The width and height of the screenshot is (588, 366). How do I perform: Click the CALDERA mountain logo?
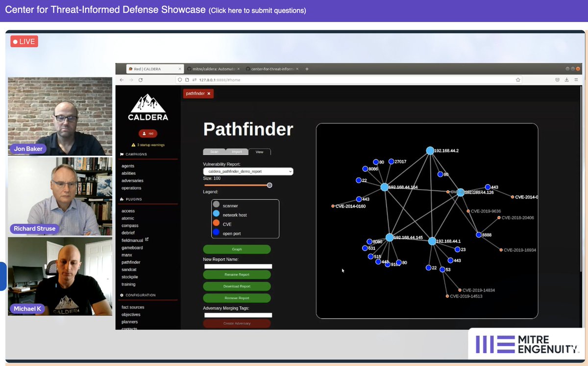pyautogui.click(x=148, y=107)
